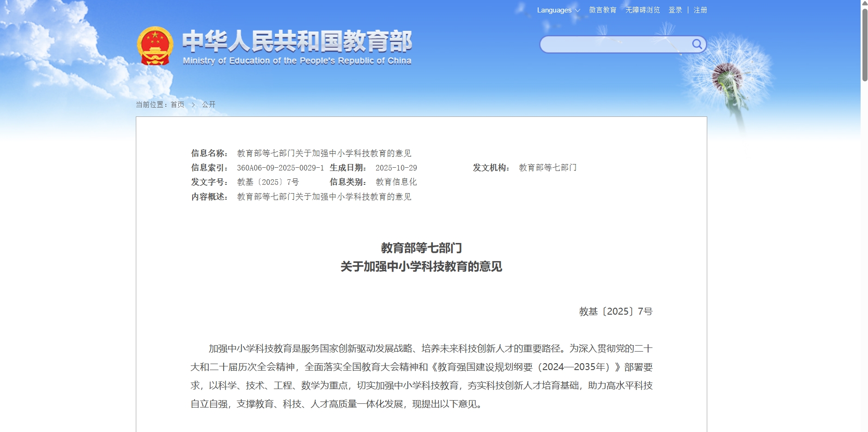Screen dimensions: 868x432
Task: Click the 中华人民共和国教育部 site title
Action: click(x=297, y=42)
